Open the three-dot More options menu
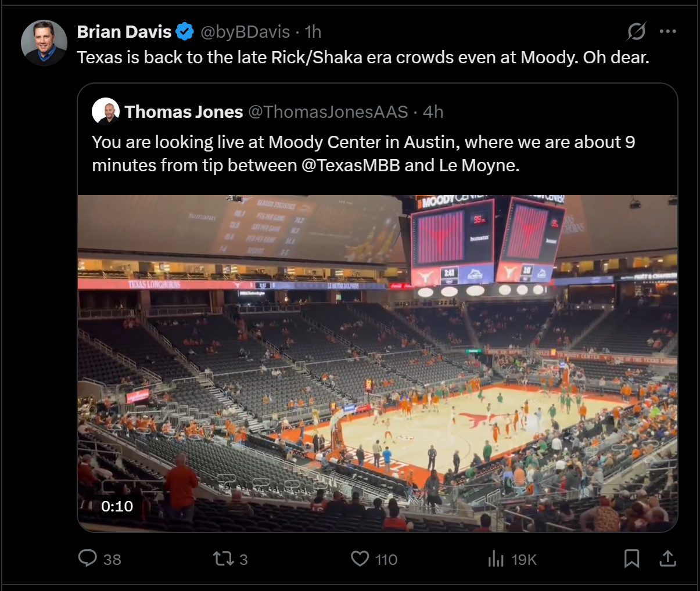 pos(668,31)
